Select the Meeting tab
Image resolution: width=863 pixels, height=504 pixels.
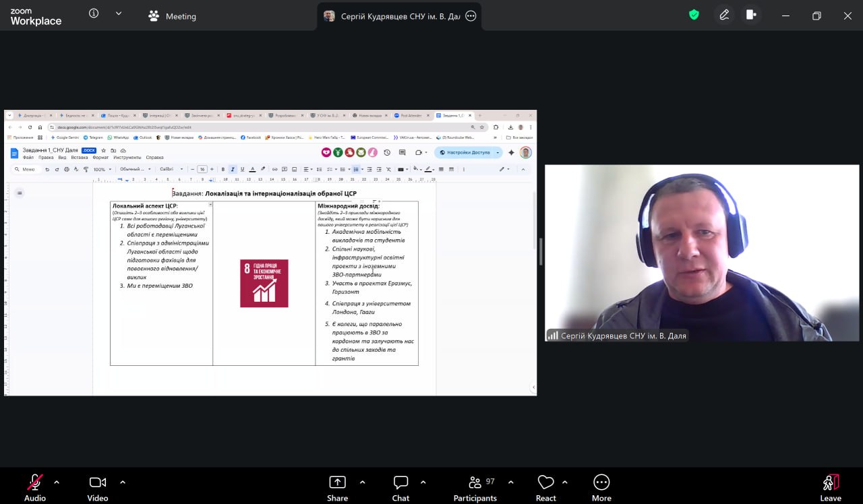[x=173, y=16]
